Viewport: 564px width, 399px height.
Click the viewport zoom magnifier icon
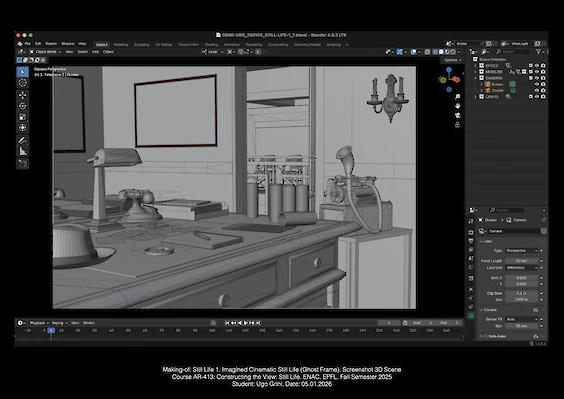457,97
